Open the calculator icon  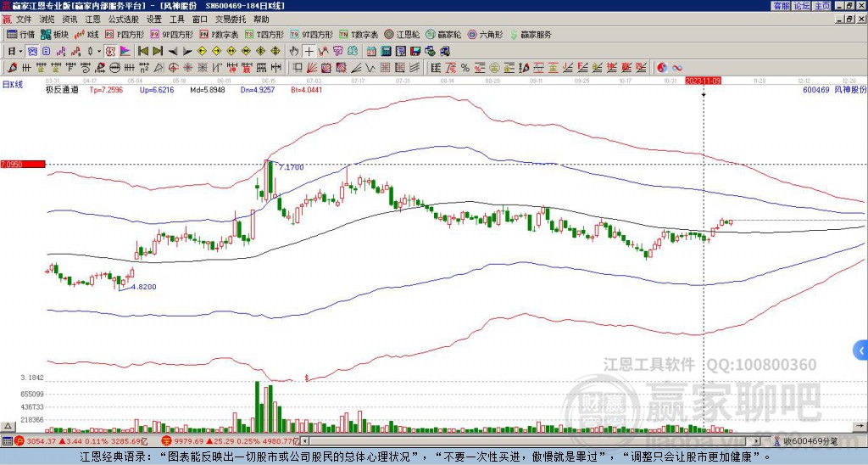pos(386,52)
